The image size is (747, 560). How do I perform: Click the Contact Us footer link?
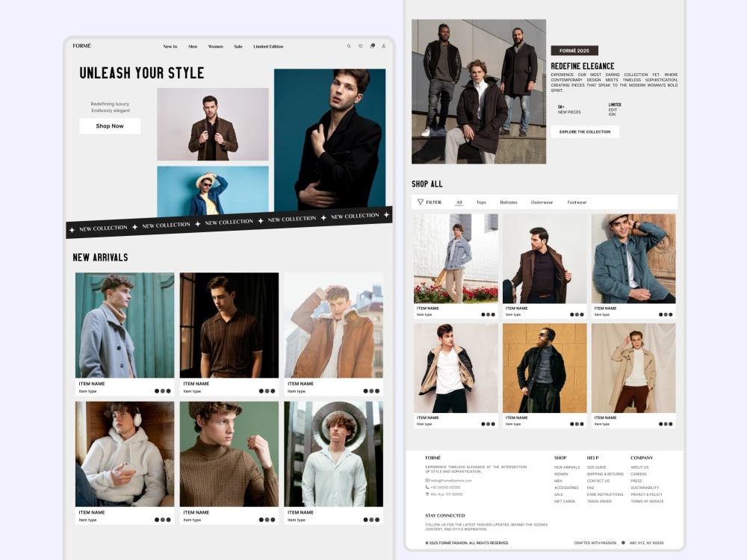click(x=598, y=481)
